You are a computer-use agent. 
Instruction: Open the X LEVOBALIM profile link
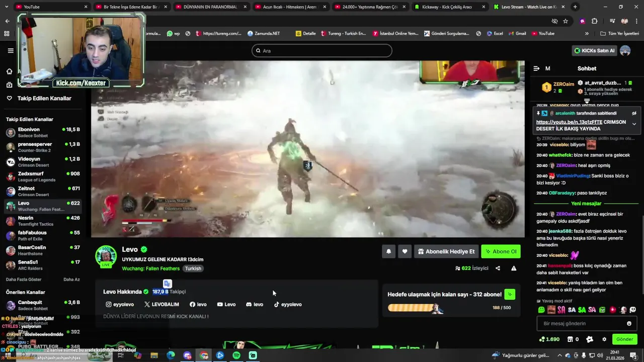pos(162,305)
